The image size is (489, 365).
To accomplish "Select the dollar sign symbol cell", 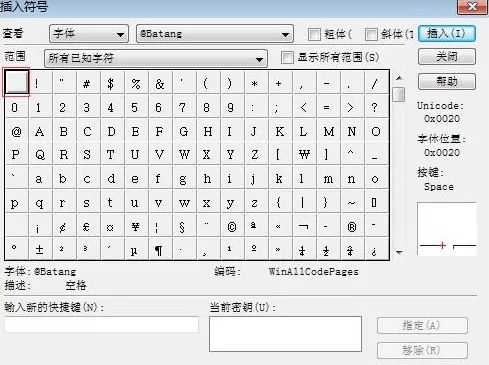I will (x=112, y=83).
